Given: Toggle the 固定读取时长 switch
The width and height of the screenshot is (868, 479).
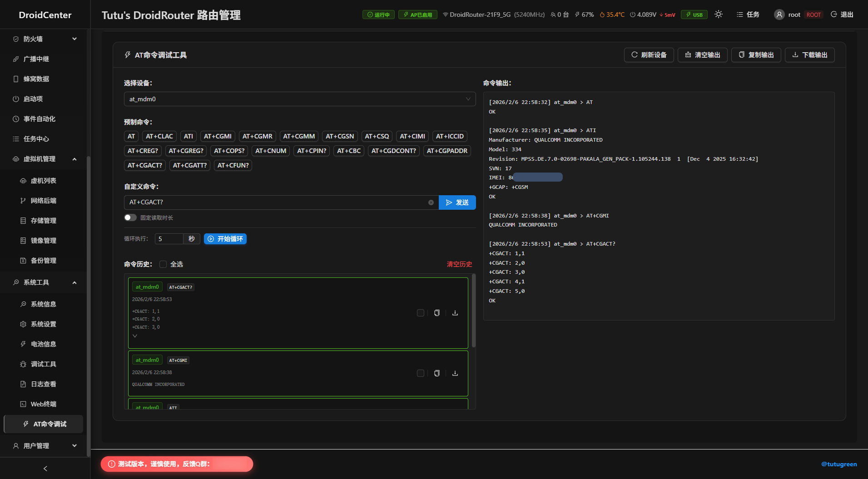Looking at the screenshot, I should pos(130,218).
